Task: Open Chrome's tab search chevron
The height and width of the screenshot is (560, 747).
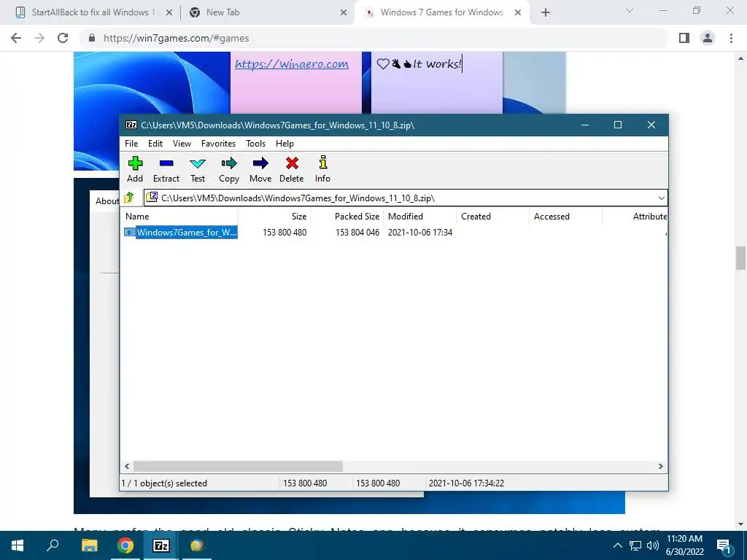Action: point(630,10)
